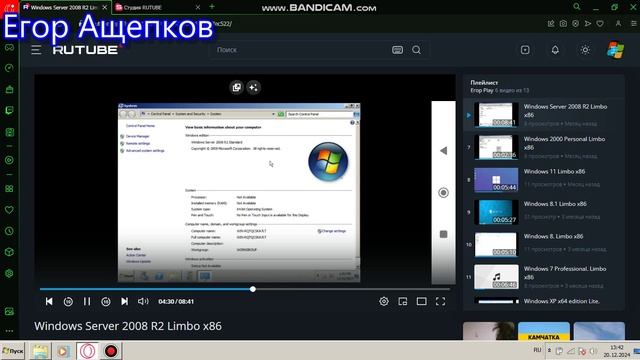This screenshot has height=360, width=640.
Task: Open History clock icon in Opera sidebar
Action: (x=9, y=231)
